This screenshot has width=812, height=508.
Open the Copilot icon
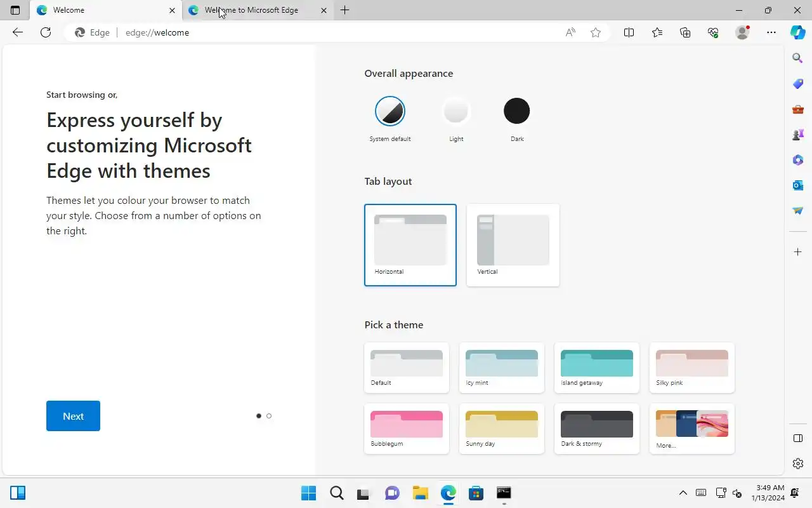click(798, 32)
